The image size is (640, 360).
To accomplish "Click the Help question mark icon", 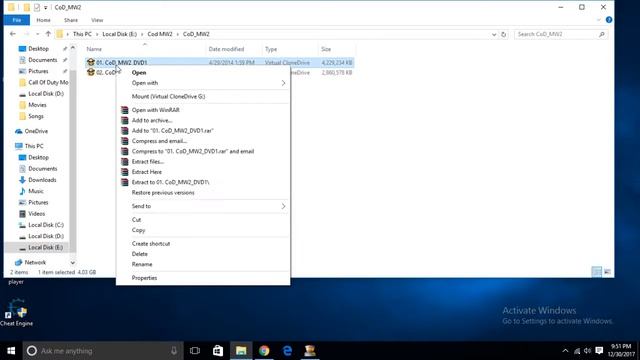I will click(x=609, y=20).
